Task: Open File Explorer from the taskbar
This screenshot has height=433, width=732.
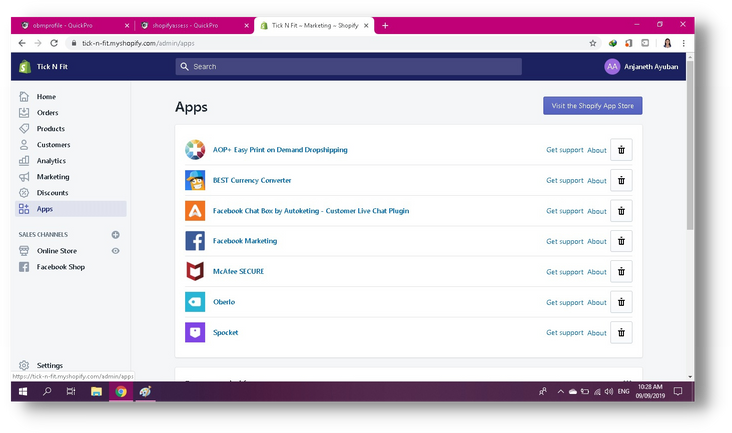Action: coord(96,391)
